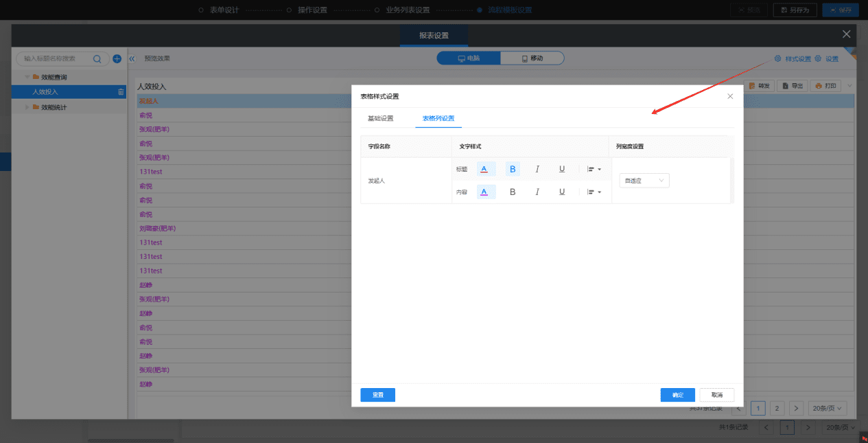Viewport: 868px width, 443px height.
Task: Go to page 2 in the report pagination
Action: click(x=777, y=408)
